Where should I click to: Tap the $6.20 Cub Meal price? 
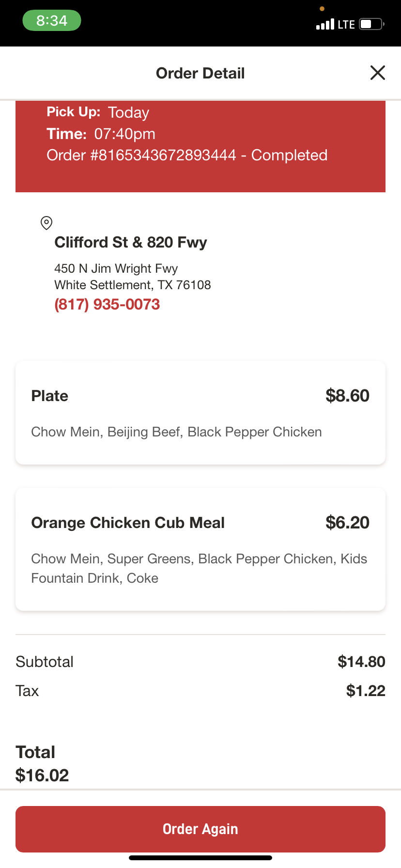tap(347, 523)
